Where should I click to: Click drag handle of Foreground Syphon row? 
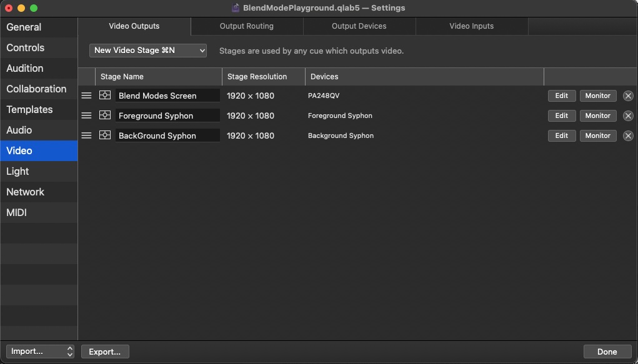point(87,116)
